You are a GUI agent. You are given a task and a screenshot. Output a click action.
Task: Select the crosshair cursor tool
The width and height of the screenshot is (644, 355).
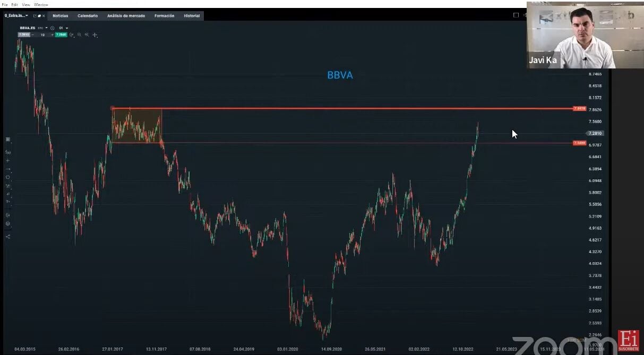95,34
